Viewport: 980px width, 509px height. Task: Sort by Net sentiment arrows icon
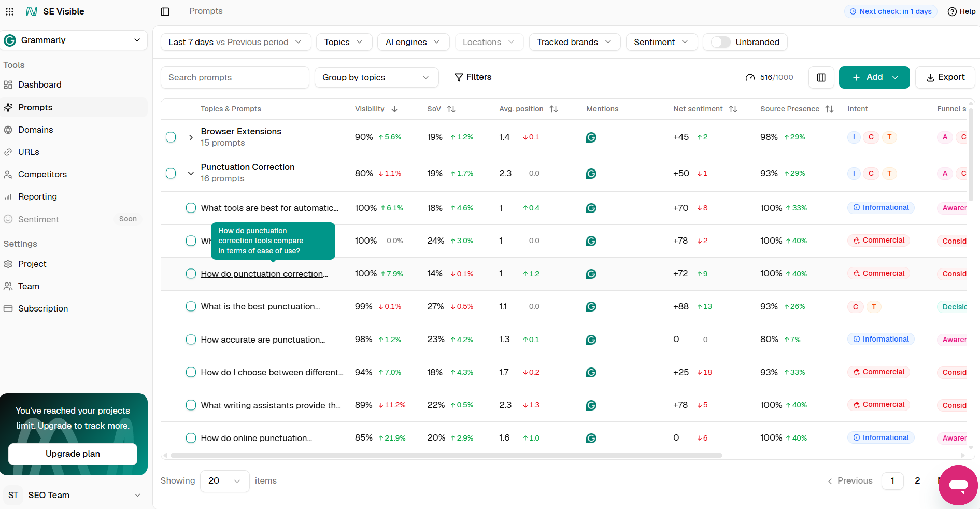(x=733, y=109)
